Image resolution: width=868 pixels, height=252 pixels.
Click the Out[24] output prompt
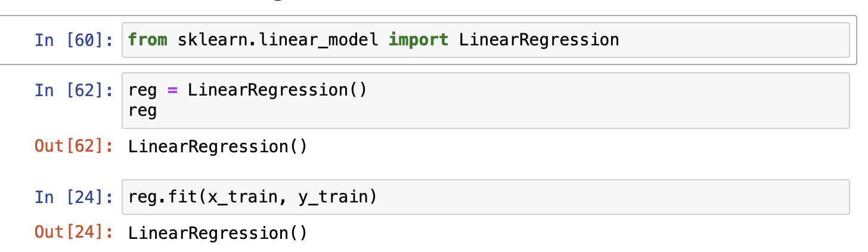coord(73,232)
